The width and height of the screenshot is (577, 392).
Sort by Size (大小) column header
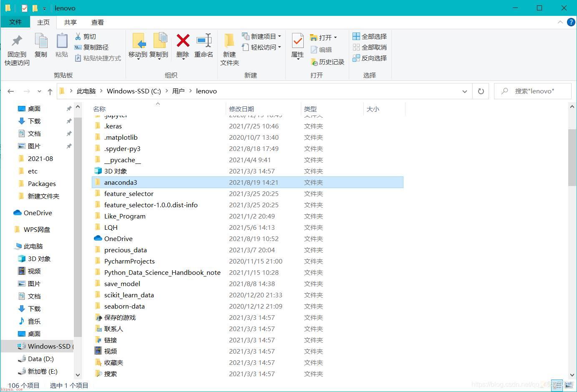tap(373, 109)
